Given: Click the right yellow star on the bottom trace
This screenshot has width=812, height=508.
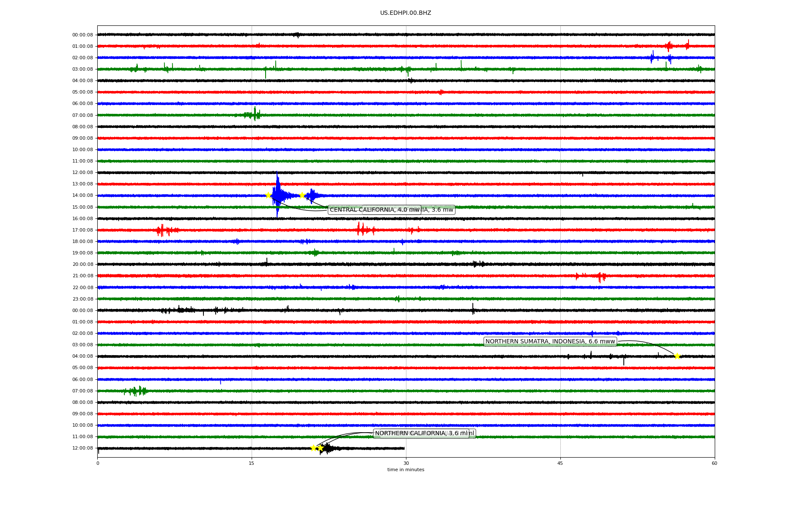Looking at the screenshot, I should click(320, 448).
